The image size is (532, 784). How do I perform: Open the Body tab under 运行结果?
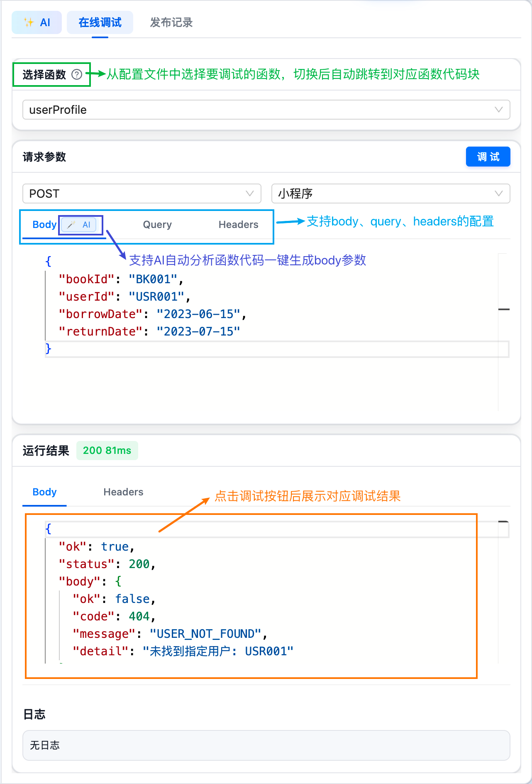point(44,492)
